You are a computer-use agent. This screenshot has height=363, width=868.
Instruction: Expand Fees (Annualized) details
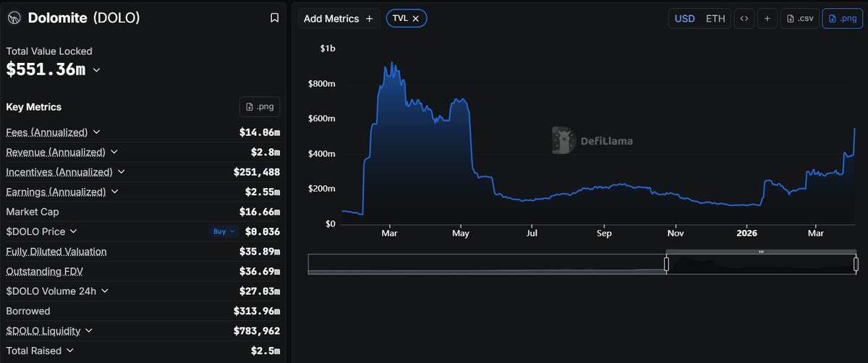pos(97,132)
